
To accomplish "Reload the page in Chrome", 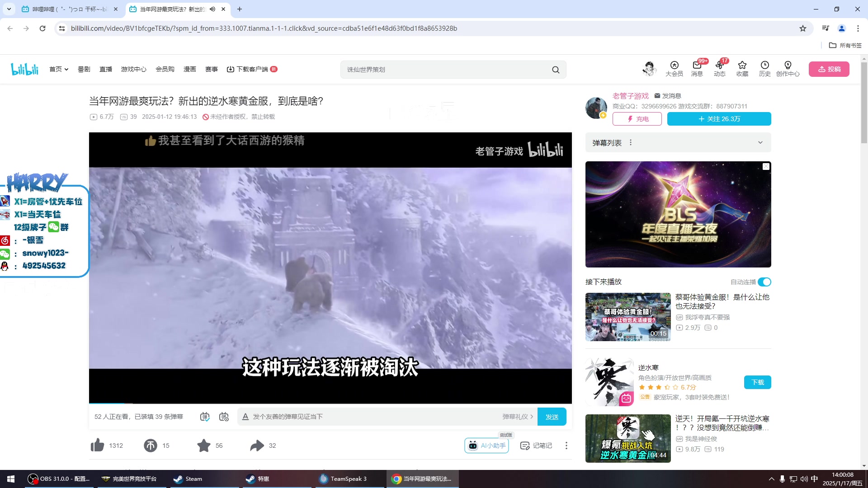I will pos(42,28).
